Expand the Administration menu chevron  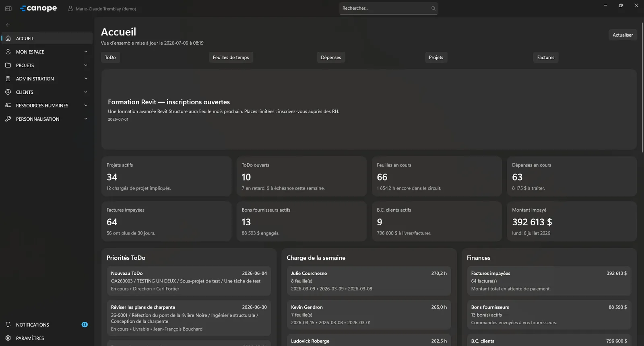86,78
